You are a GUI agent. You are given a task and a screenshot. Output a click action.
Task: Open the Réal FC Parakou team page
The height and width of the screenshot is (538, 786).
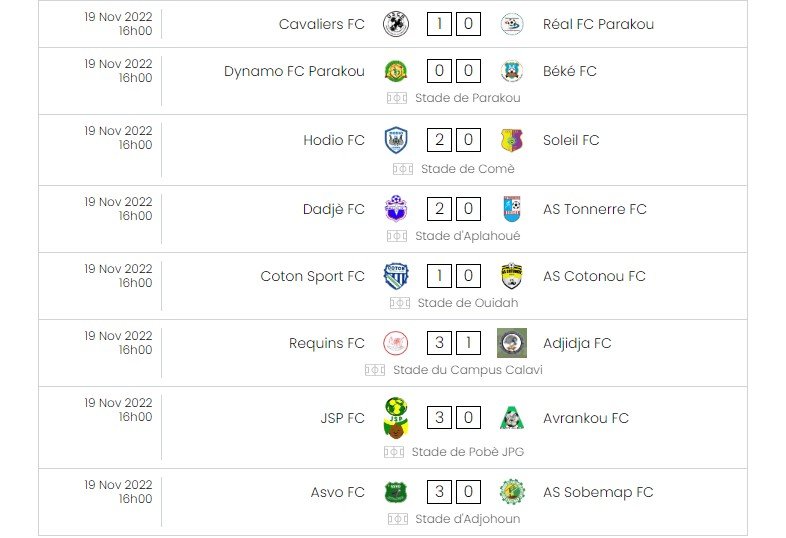pos(598,24)
